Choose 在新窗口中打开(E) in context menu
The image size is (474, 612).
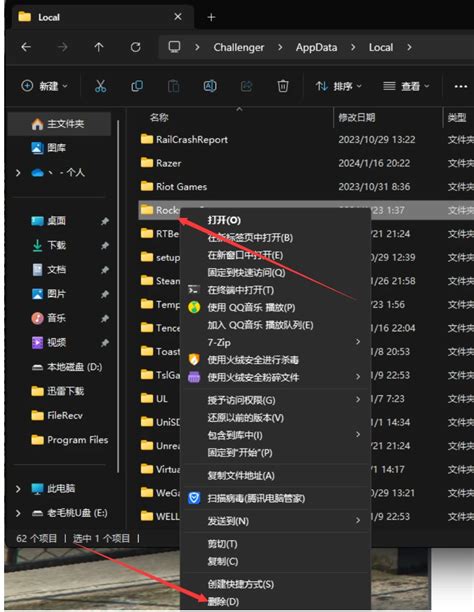(245, 255)
